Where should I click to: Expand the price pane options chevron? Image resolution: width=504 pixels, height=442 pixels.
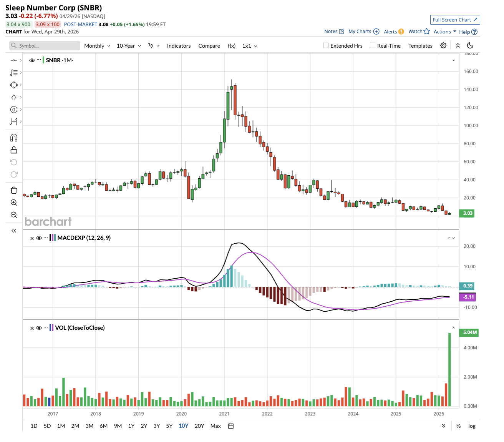(x=454, y=60)
